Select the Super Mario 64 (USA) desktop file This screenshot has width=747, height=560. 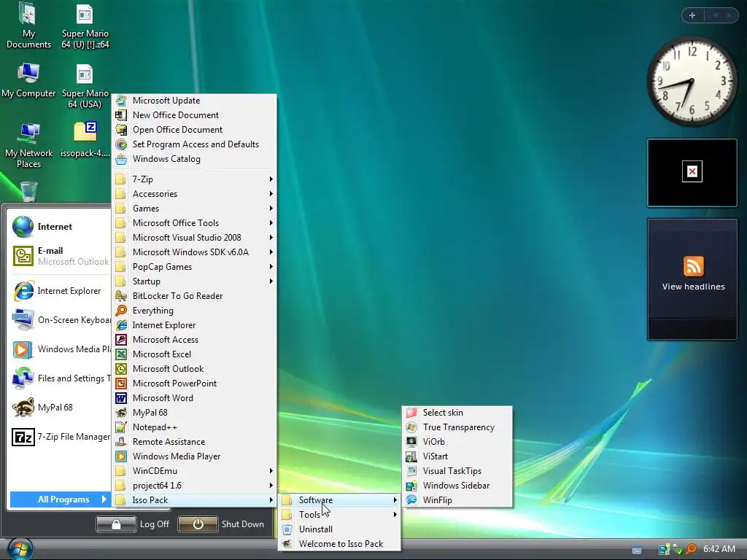(x=85, y=86)
